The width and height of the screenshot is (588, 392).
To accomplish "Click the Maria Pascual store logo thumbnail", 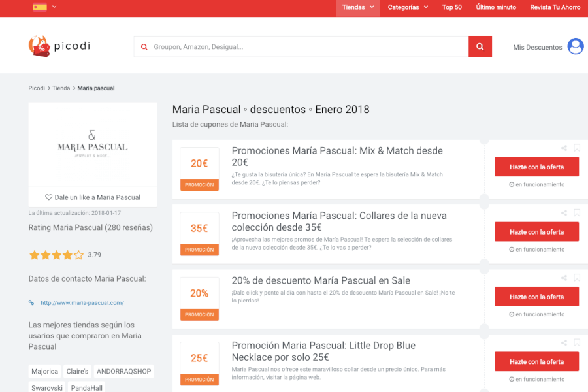I will point(92,142).
